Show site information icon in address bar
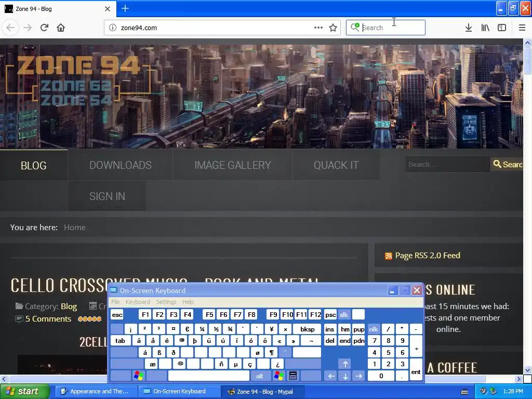 tap(113, 28)
